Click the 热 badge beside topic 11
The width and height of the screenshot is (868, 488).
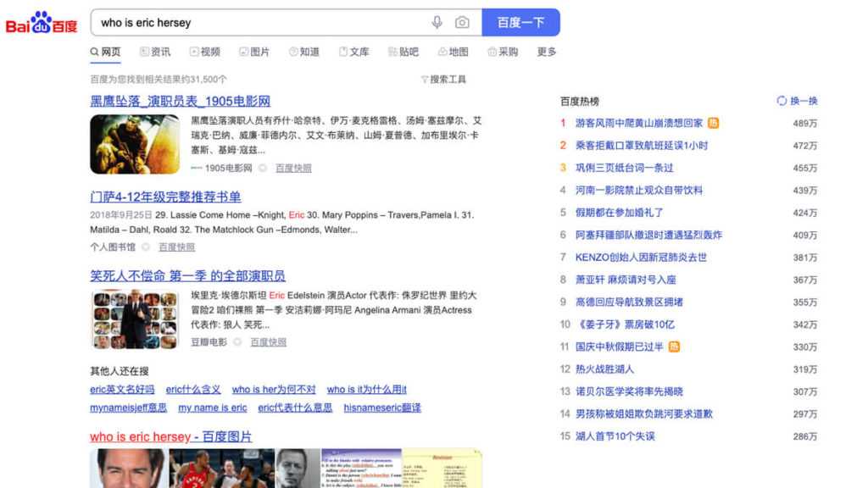point(674,347)
